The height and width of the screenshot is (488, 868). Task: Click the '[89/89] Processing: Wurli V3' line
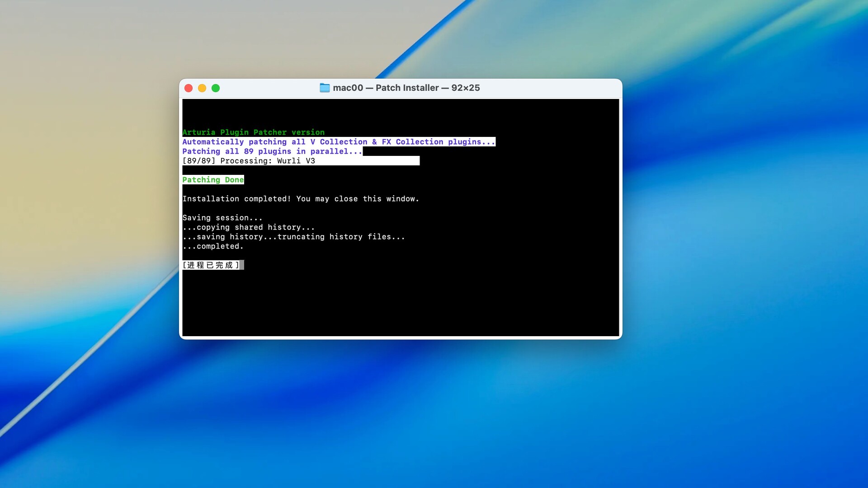point(249,161)
